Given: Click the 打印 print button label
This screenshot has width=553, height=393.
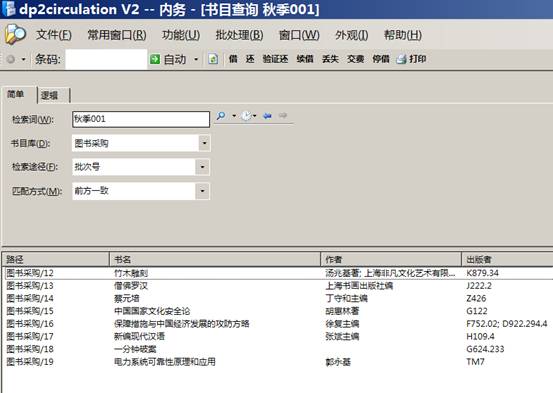Looking at the screenshot, I should pos(418,59).
